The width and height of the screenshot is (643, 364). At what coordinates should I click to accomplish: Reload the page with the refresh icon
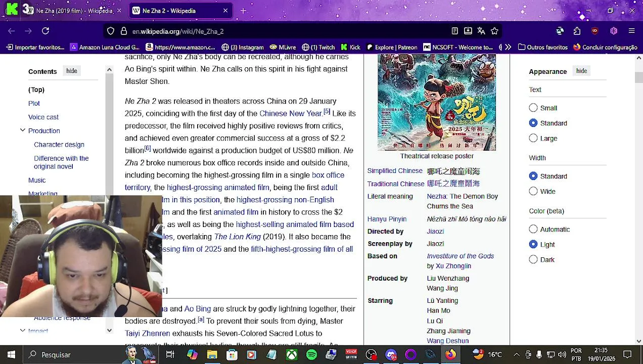(x=45, y=31)
